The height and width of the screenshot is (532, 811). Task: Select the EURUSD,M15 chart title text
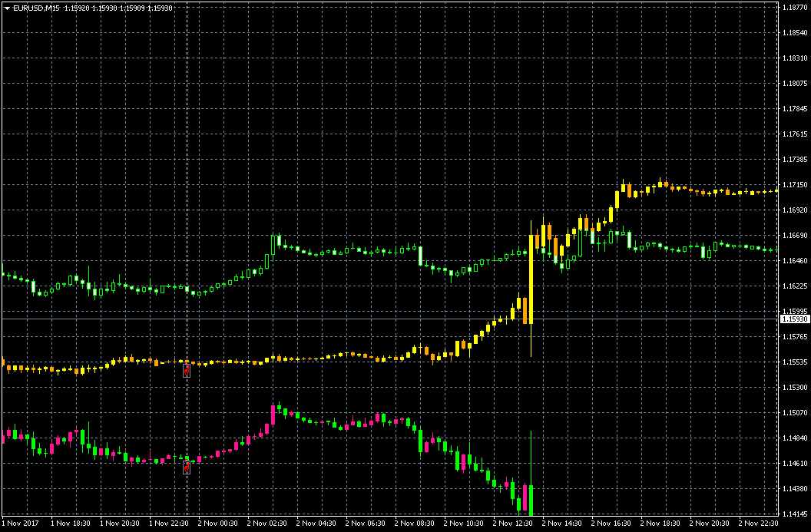tap(36, 8)
